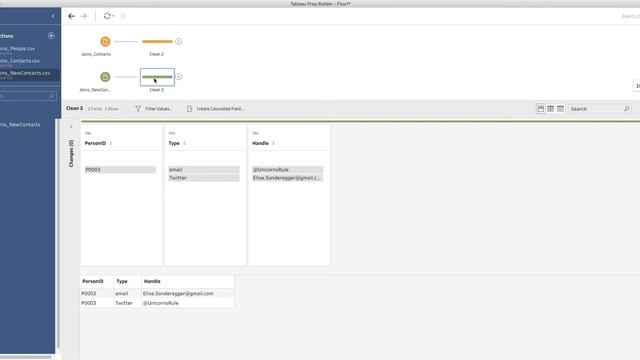
Task: Select the Twitter cell in data grid
Action: [127, 303]
